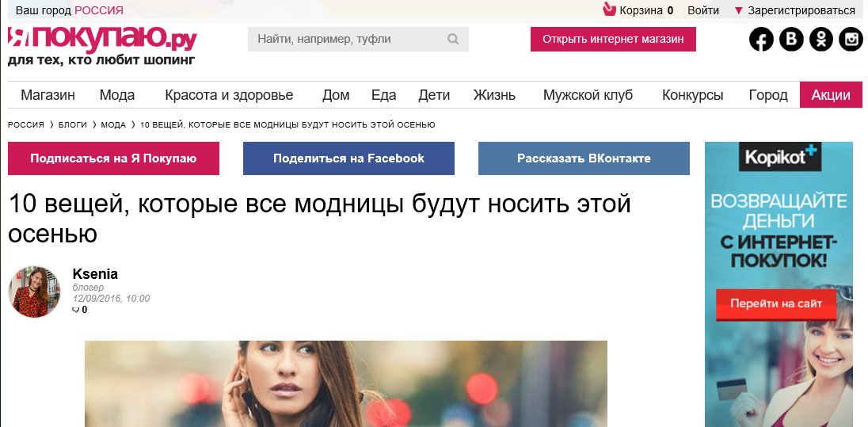The image size is (868, 427).
Task: Go to БЛОГИ breadcrumb
Action: coord(73,125)
